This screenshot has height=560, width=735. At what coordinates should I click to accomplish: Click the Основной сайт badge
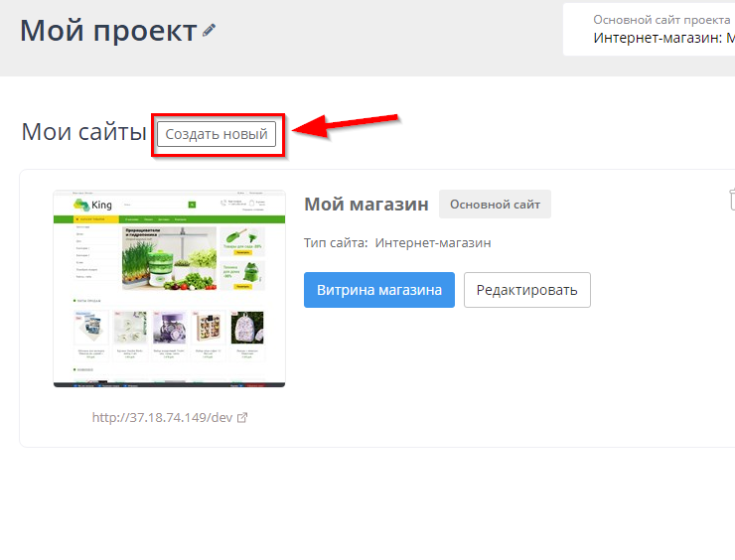pyautogui.click(x=495, y=205)
